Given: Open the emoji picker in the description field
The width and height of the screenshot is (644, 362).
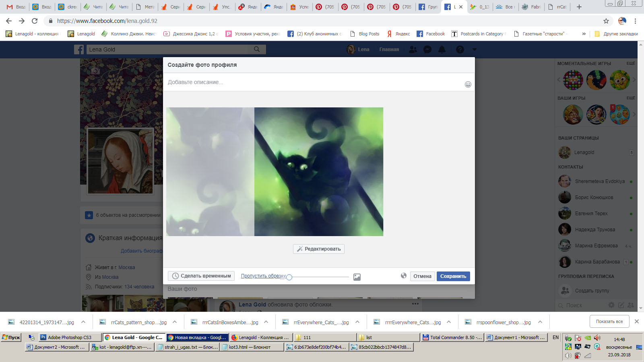Looking at the screenshot, I should (x=468, y=84).
